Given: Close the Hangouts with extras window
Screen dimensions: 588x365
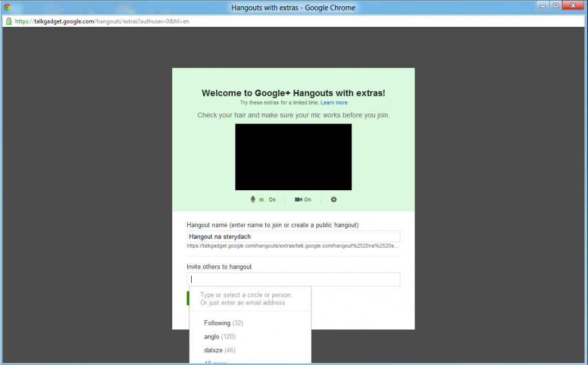Looking at the screenshot, I should [x=574, y=5].
